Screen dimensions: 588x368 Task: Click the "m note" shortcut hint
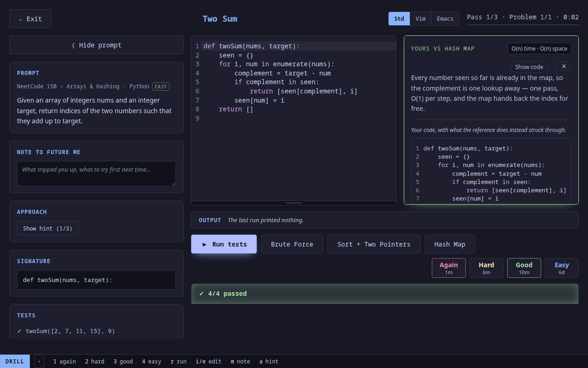pyautogui.click(x=240, y=362)
